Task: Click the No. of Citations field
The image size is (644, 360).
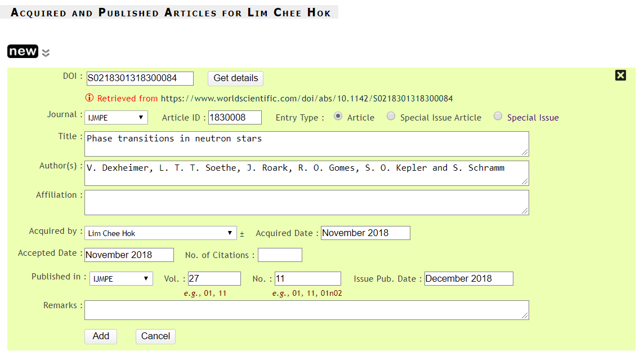Action: click(x=280, y=255)
